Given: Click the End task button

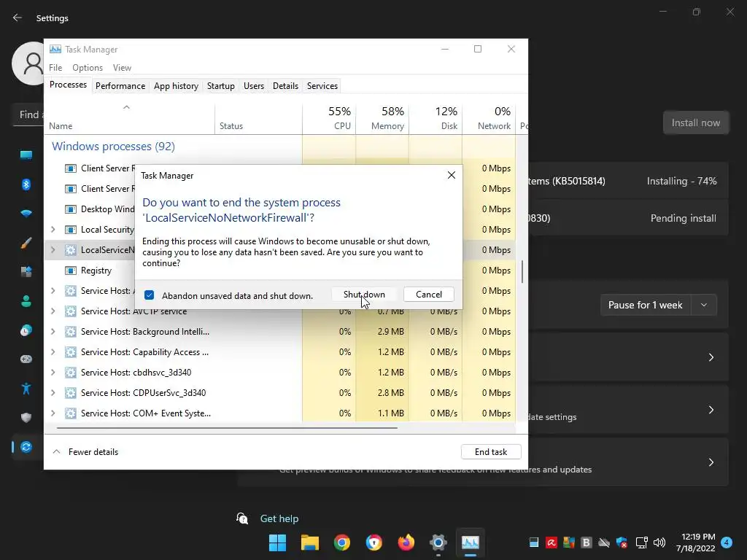Looking at the screenshot, I should click(491, 452).
